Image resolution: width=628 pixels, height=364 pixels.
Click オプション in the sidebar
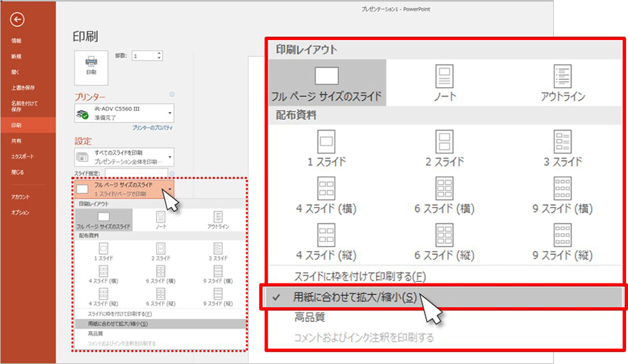point(20,213)
